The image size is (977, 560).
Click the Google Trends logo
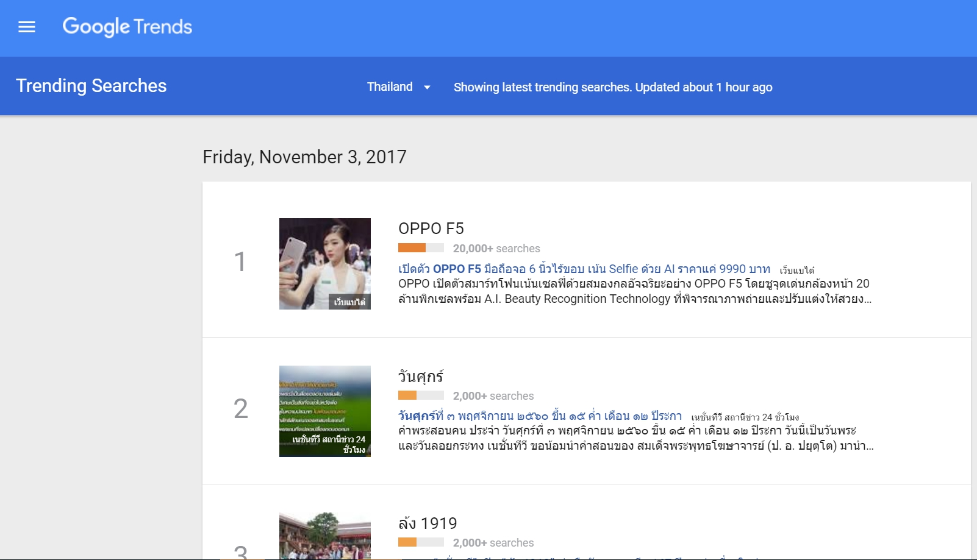pos(127,27)
